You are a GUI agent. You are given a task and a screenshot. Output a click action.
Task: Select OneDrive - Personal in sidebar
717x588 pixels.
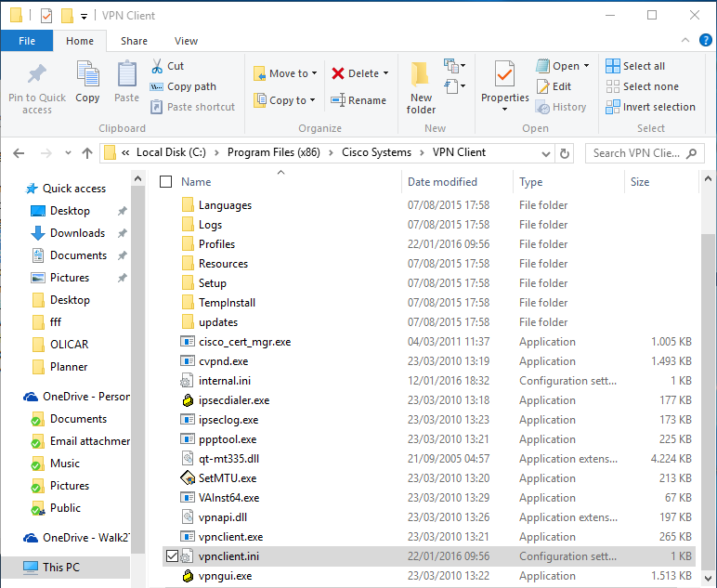tap(77, 397)
